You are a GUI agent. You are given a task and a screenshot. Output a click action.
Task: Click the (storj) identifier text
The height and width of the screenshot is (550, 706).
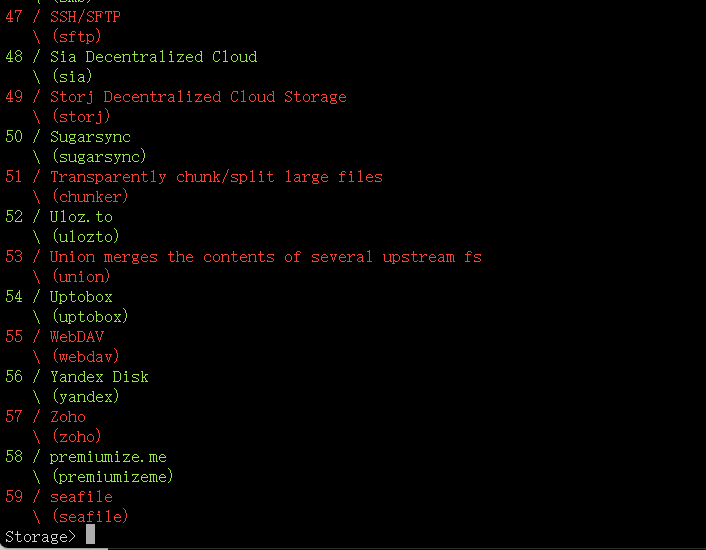[81, 117]
